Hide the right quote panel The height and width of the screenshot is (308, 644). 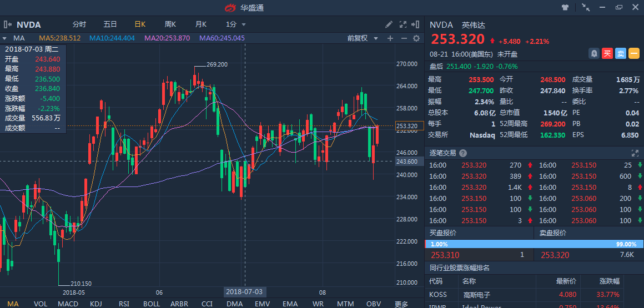(416, 24)
